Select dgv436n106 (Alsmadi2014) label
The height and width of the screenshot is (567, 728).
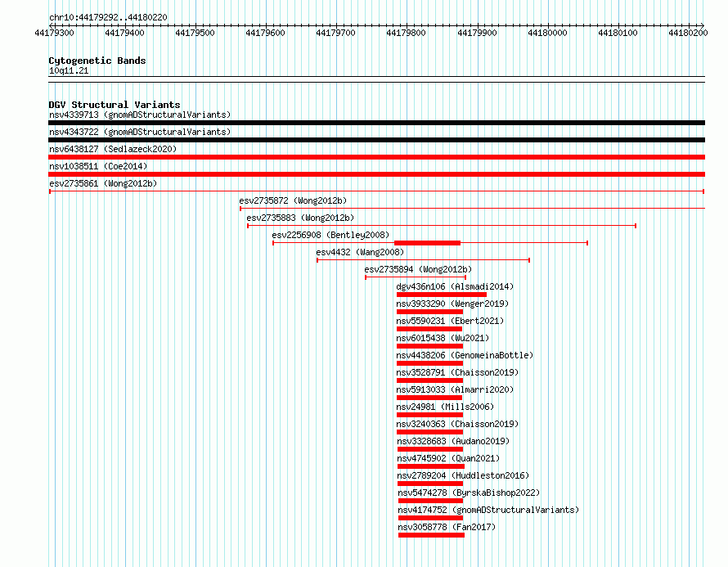point(455,286)
